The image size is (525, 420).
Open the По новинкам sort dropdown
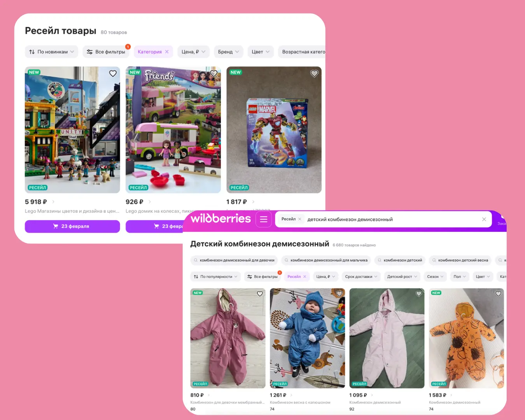[52, 52]
